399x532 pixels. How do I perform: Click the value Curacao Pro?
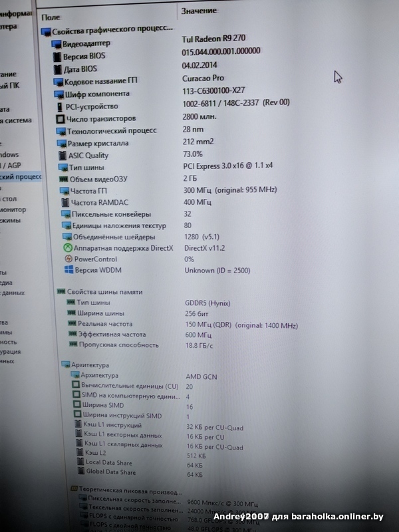203,78
